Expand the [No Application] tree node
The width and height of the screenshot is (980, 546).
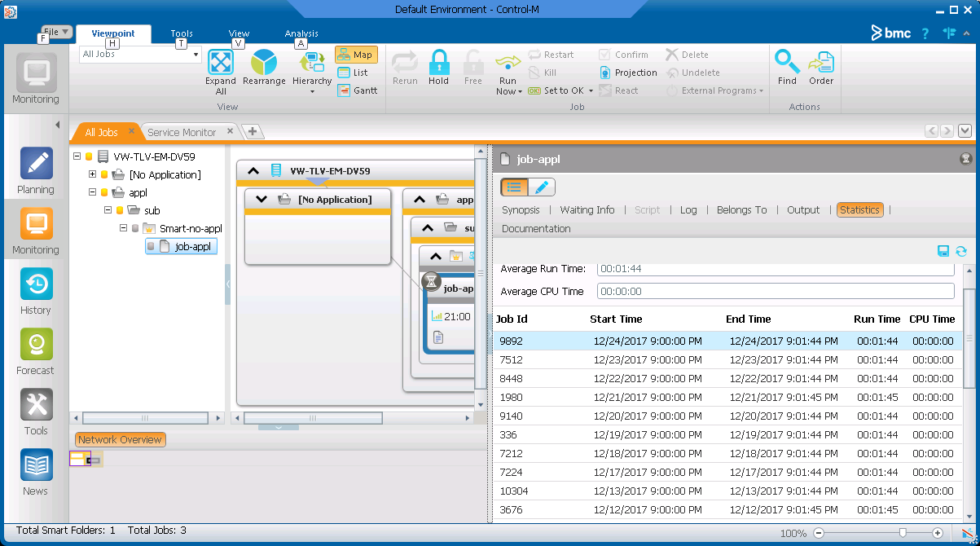point(92,174)
